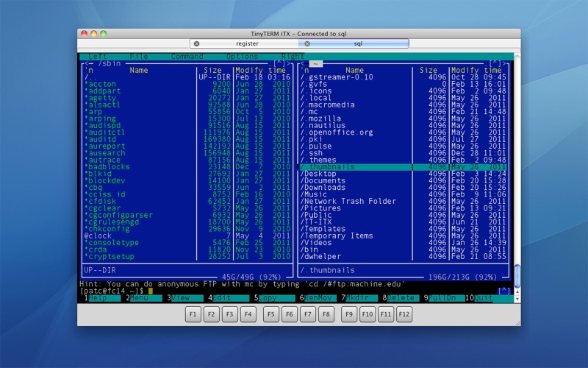The width and height of the screenshot is (588, 368).
Task: Click the left panel Name column header
Action: click(139, 70)
